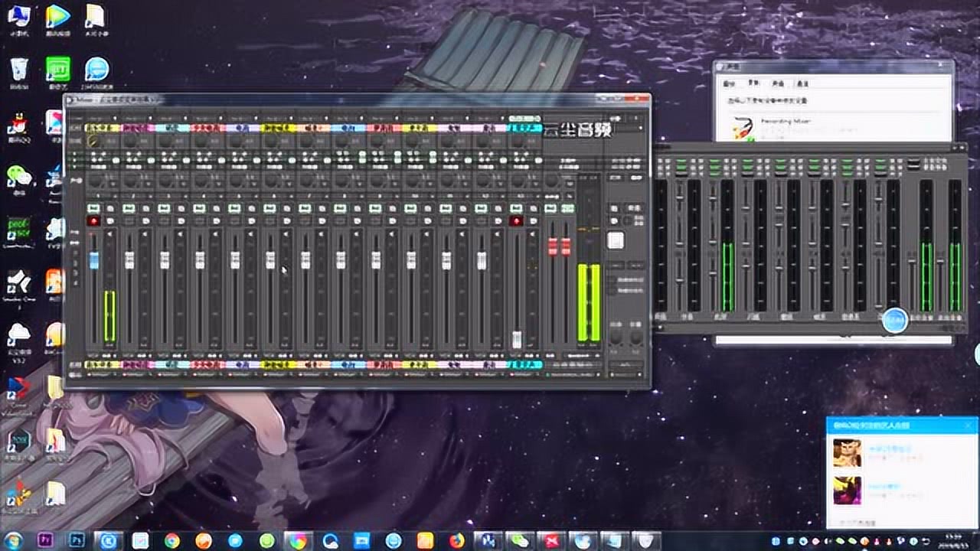The height and width of the screenshot is (551, 980).
Task: Click the solid green button above the master faders
Action: click(567, 208)
